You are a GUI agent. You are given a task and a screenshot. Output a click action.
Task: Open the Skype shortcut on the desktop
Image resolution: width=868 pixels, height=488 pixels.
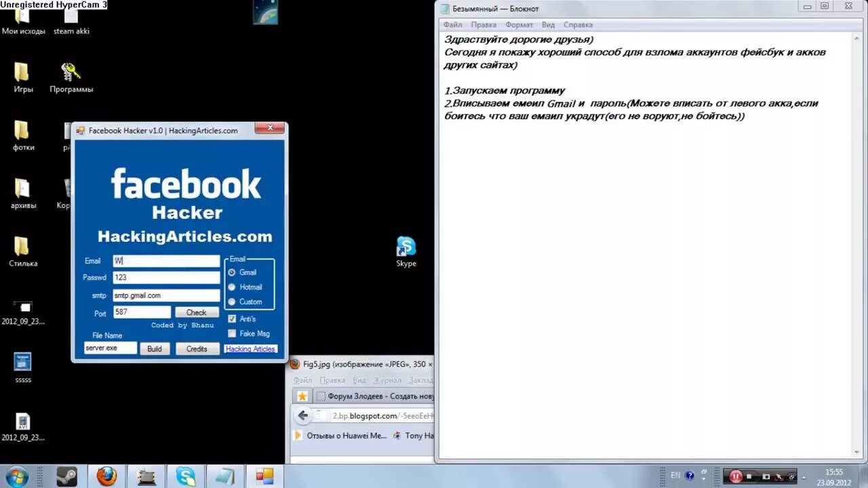(406, 251)
